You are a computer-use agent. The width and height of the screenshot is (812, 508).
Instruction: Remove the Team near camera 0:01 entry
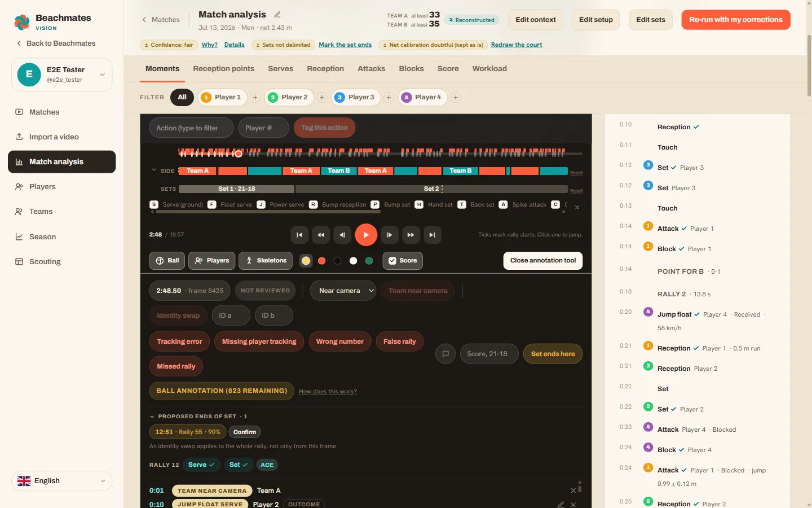click(x=573, y=491)
